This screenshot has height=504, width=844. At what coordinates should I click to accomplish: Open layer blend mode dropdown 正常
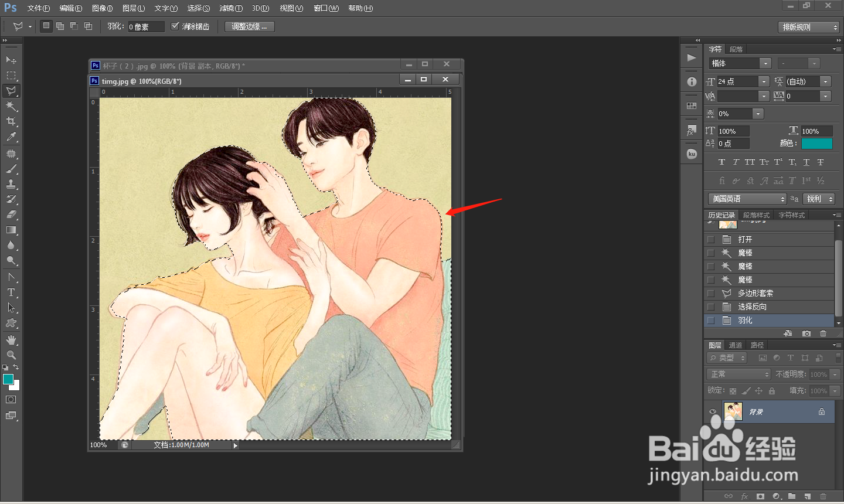pyautogui.click(x=738, y=374)
